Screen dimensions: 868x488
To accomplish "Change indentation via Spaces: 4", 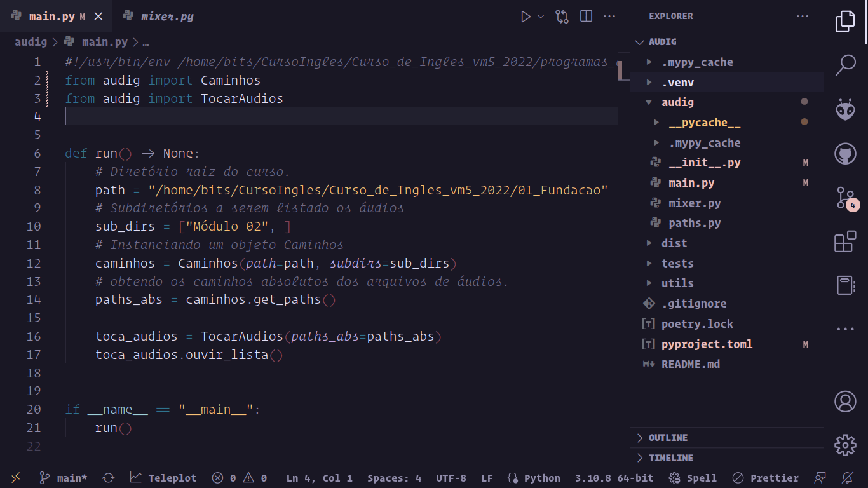I will pyautogui.click(x=395, y=478).
